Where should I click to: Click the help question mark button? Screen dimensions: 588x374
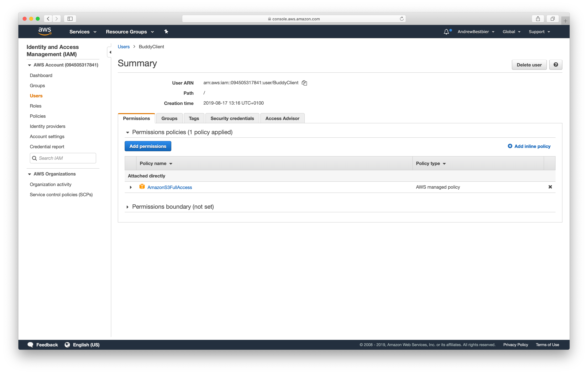coord(556,65)
